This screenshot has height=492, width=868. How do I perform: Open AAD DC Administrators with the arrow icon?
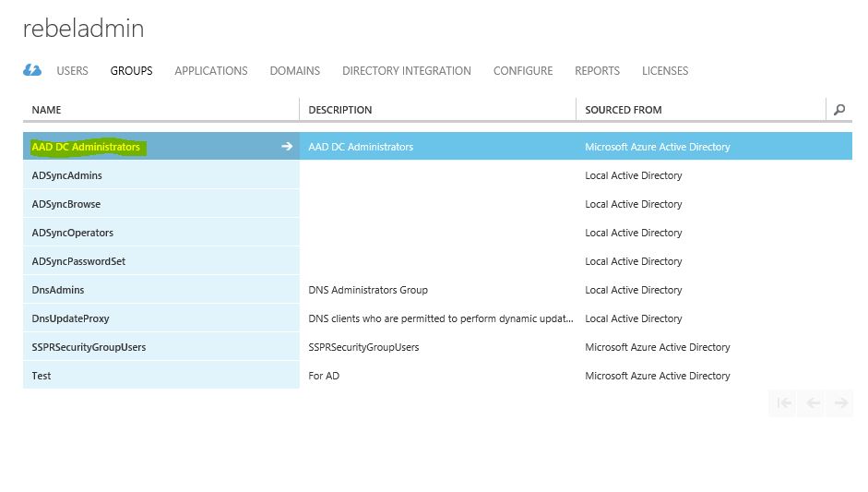click(x=287, y=146)
